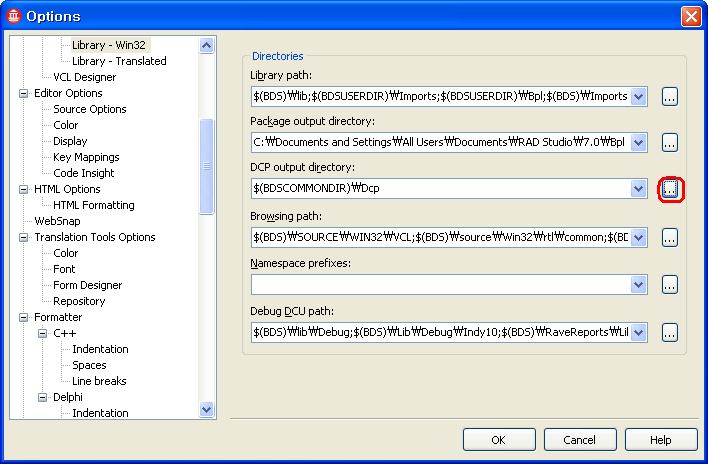Select Translation Tools Options category

coord(95,237)
